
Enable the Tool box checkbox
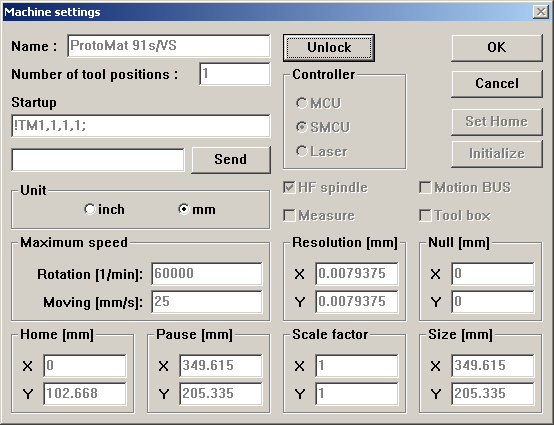[x=455, y=216]
